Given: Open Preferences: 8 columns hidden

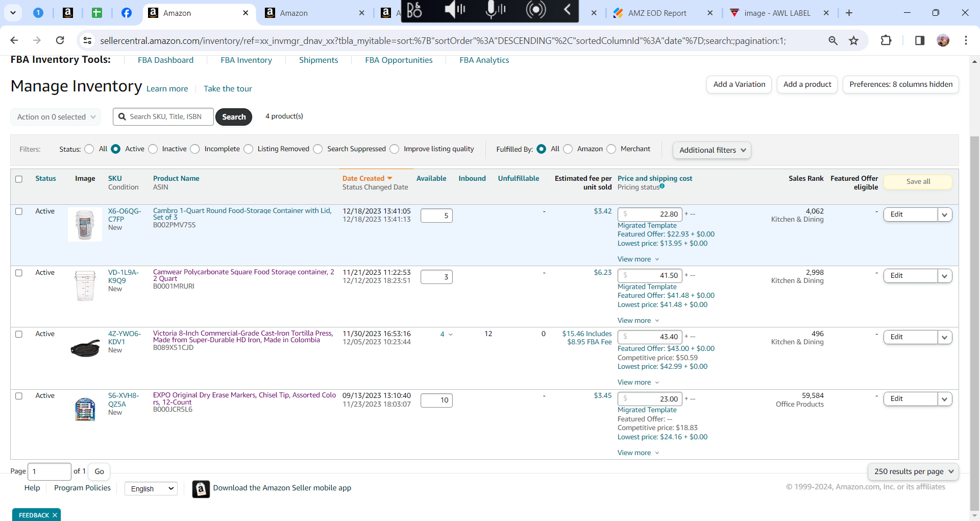Looking at the screenshot, I should (901, 85).
